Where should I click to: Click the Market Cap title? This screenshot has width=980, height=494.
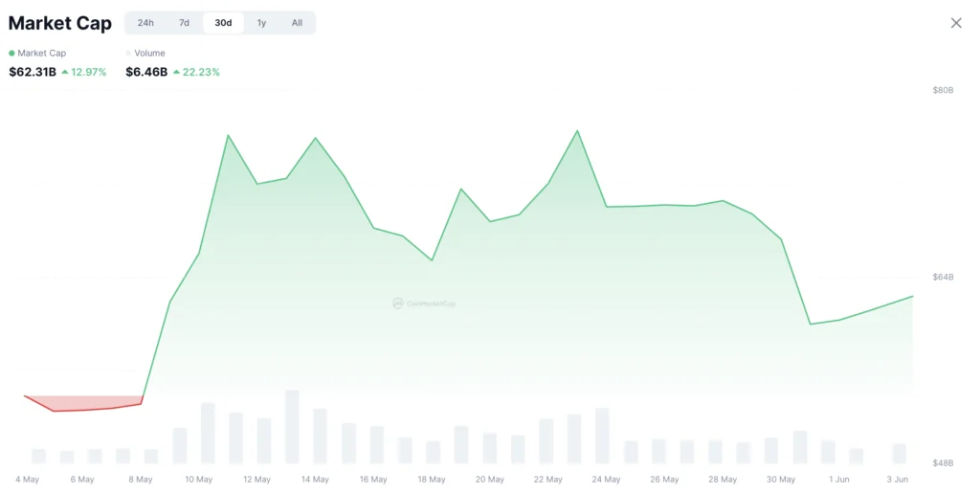[60, 23]
